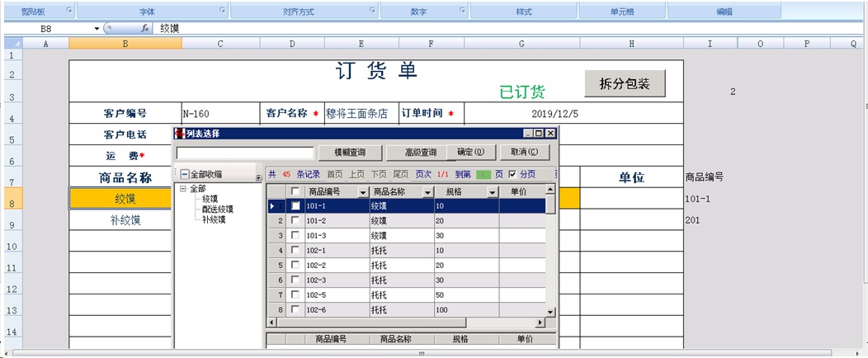Viewport: 868px width, 358px height.
Task: Click scroll-right arrow of the grid
Action: (x=540, y=323)
